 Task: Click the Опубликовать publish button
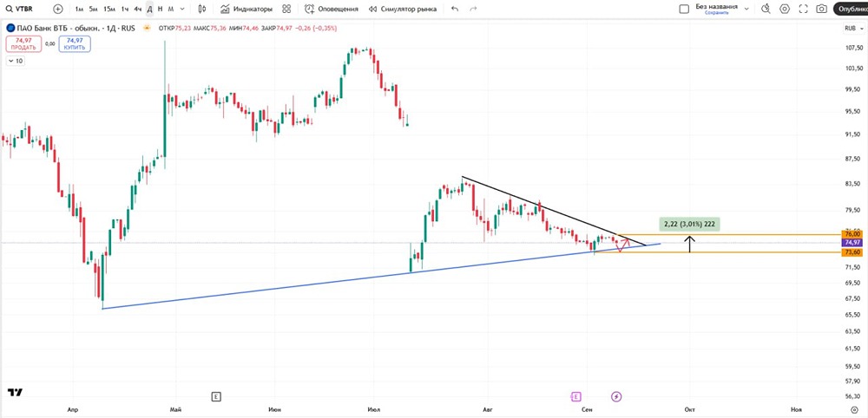(852, 9)
